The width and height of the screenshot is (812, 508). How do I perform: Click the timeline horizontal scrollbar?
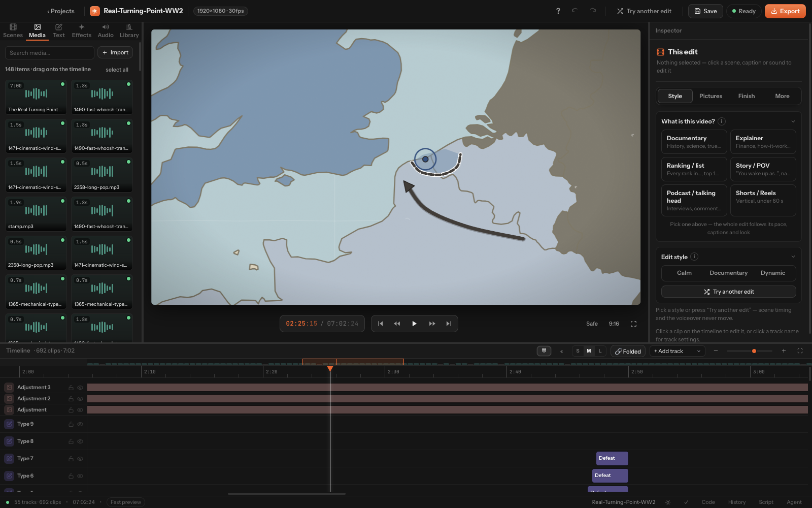pyautogui.click(x=287, y=493)
